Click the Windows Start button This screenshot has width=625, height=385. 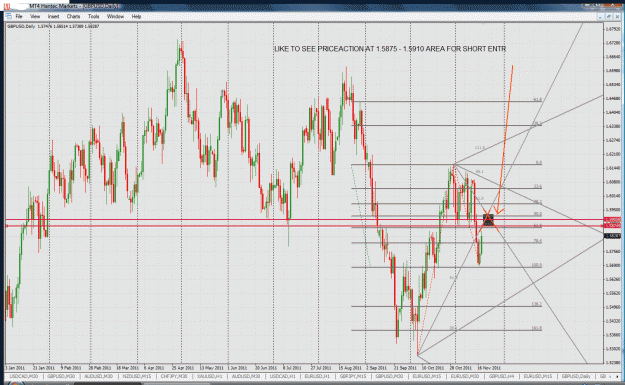15,383
